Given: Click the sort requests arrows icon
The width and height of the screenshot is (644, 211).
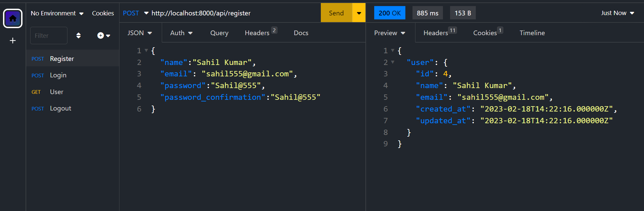Looking at the screenshot, I should (x=79, y=36).
